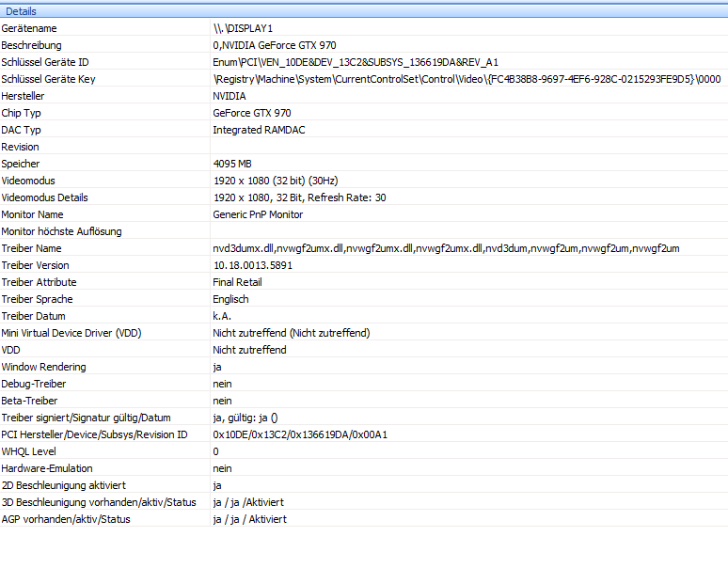Click the Revision row label

point(20,147)
